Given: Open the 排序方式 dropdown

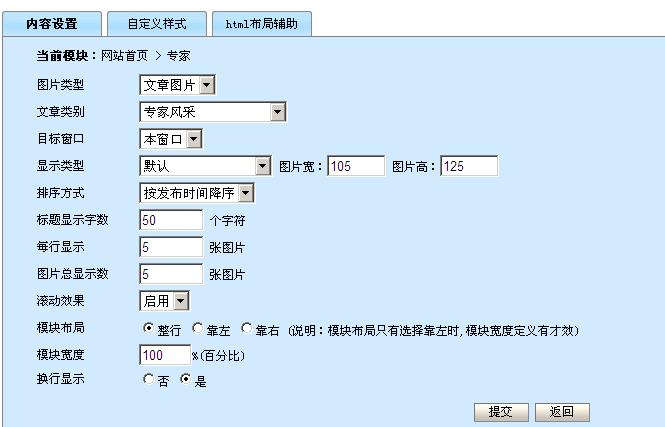Looking at the screenshot, I should [x=197, y=193].
